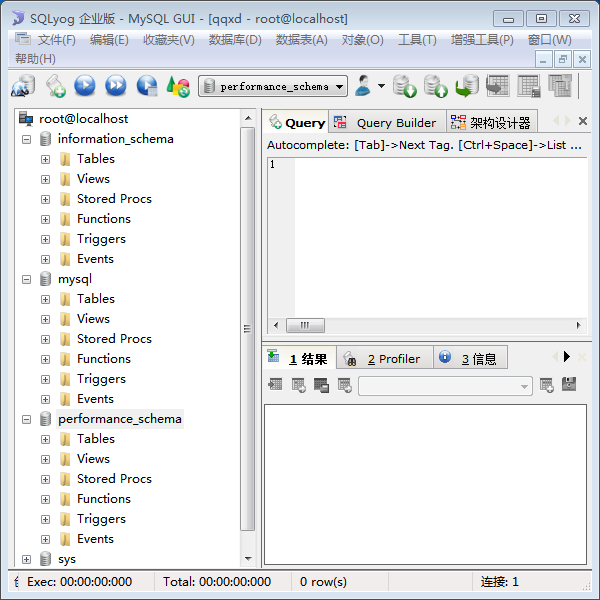Select the 1 结果 tab

(299, 358)
